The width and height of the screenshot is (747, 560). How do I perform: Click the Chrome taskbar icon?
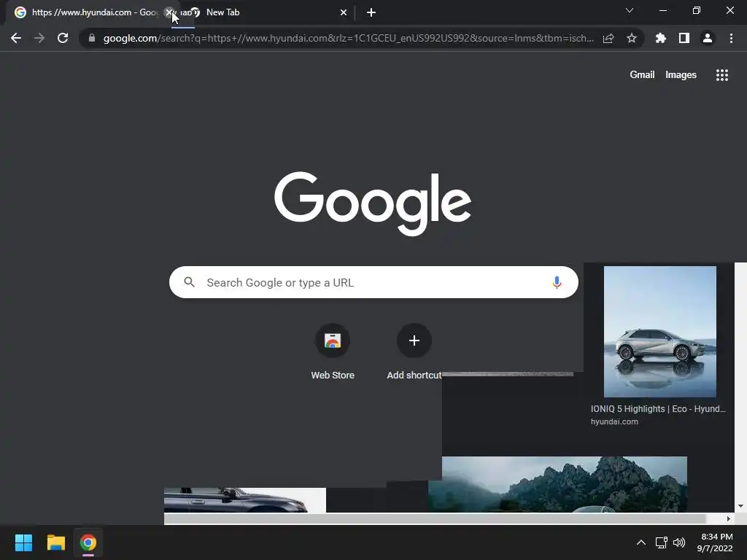pos(88,542)
